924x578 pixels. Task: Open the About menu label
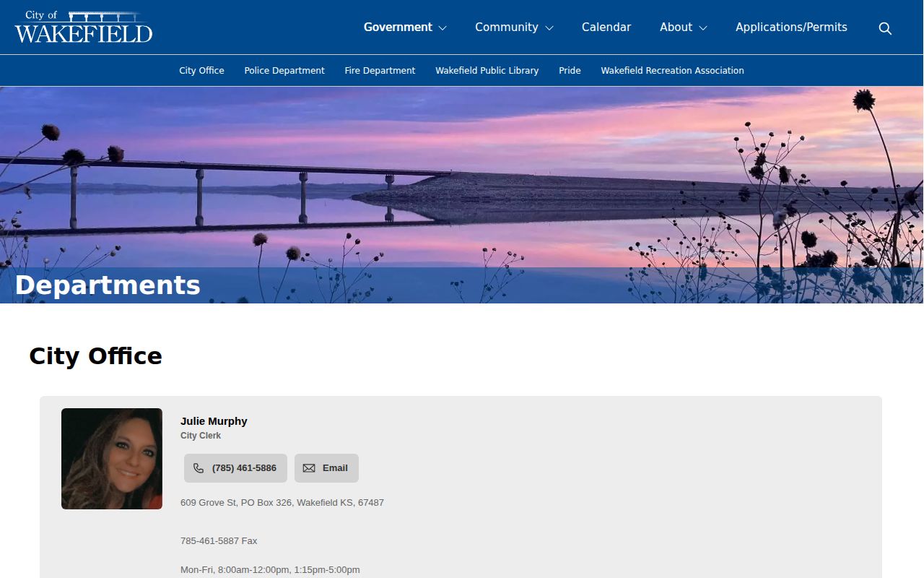(x=676, y=27)
